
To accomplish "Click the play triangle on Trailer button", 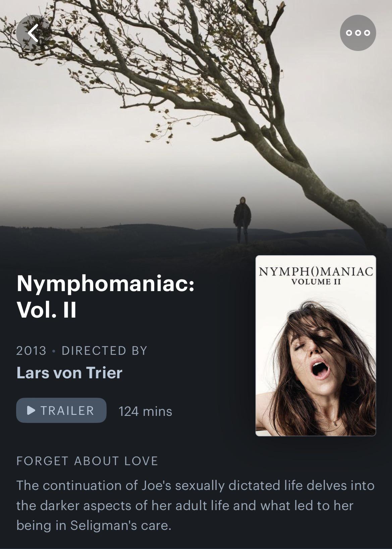I will click(31, 410).
